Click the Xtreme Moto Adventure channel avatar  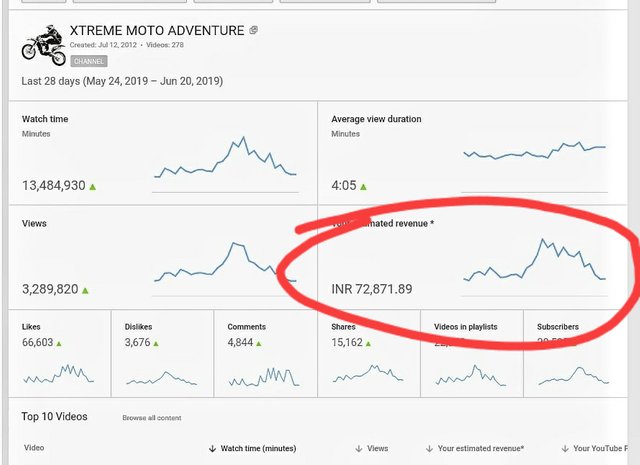tap(44, 45)
